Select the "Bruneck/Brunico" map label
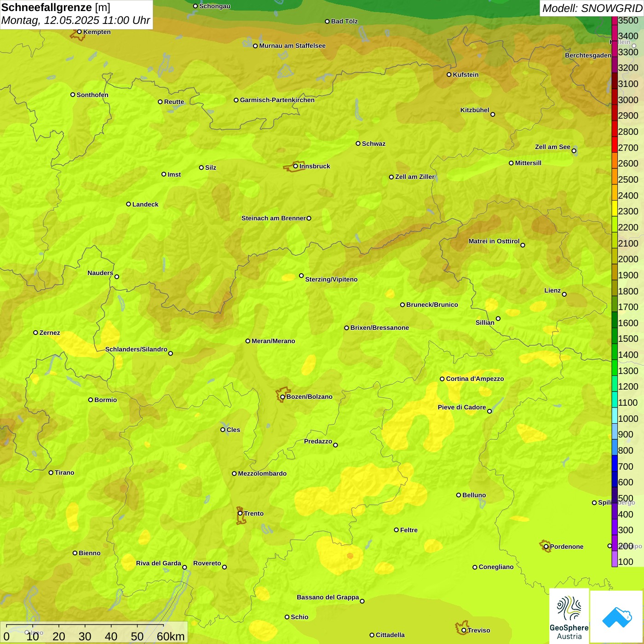This screenshot has height=644, width=644. (x=432, y=305)
